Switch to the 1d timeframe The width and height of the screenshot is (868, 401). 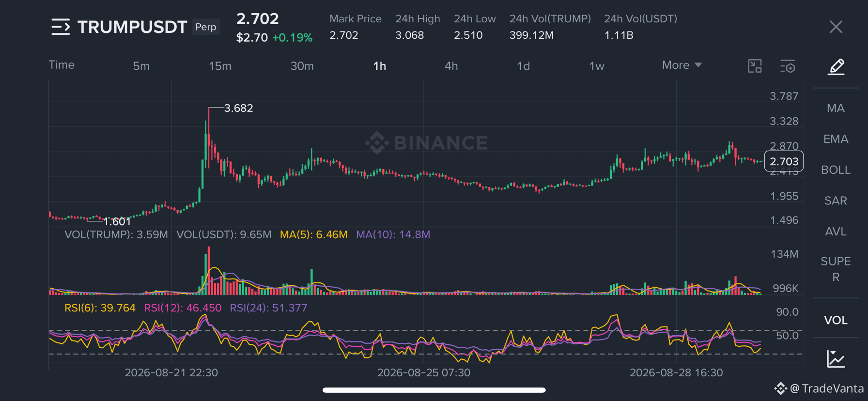click(x=523, y=66)
